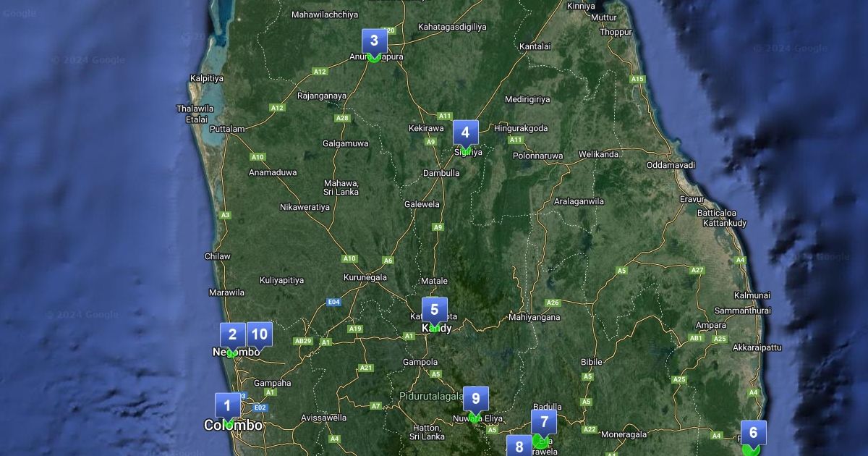Select marker 5 at Kandy
This screenshot has width=868, height=456.
click(434, 311)
